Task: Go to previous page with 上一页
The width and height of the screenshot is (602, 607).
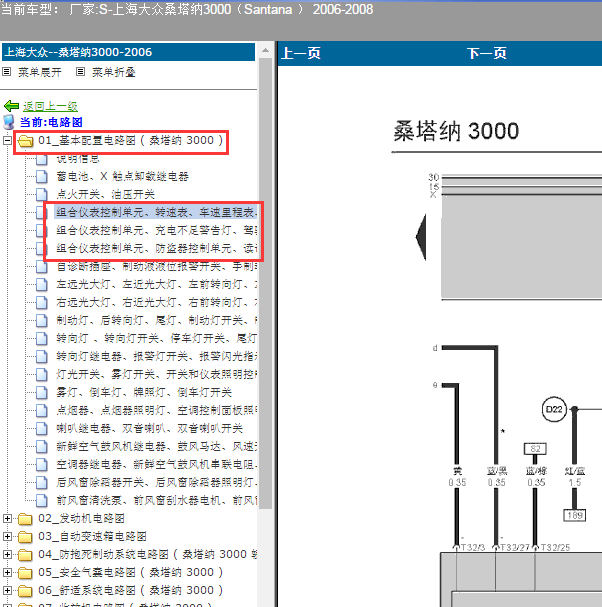Action: click(x=301, y=53)
